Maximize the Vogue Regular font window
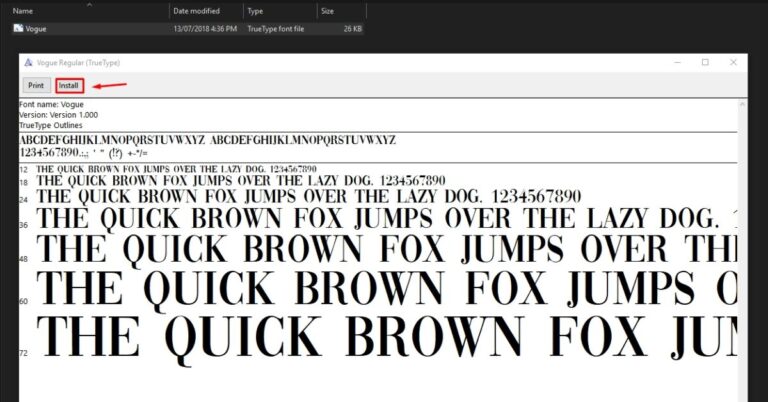 click(704, 62)
